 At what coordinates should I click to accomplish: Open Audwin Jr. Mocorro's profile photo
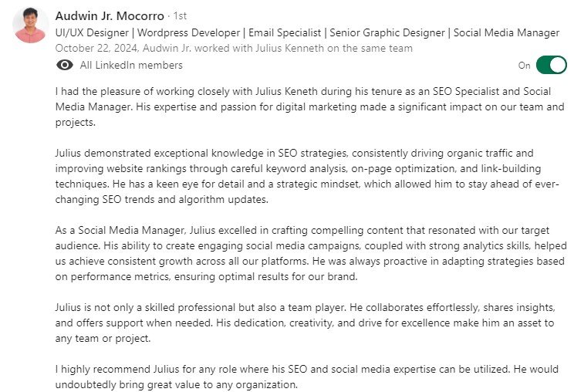31,26
